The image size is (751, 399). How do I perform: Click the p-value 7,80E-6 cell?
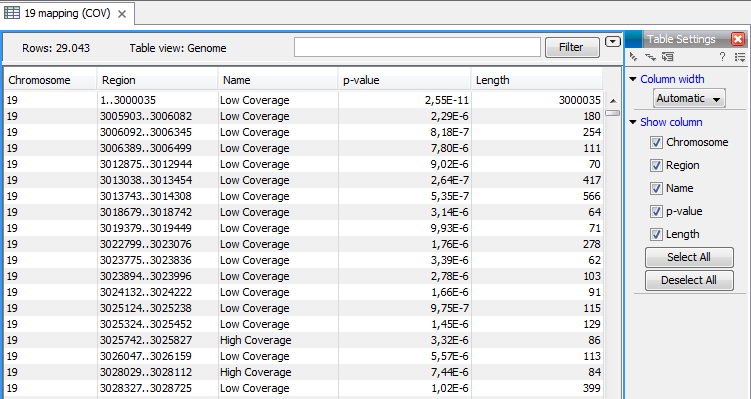tap(405, 148)
